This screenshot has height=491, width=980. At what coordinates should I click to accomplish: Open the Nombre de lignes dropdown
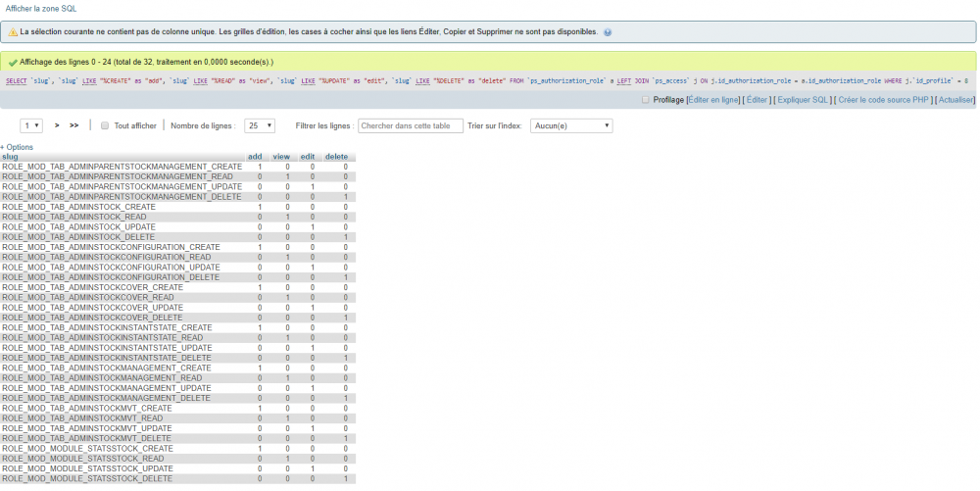coord(260,125)
